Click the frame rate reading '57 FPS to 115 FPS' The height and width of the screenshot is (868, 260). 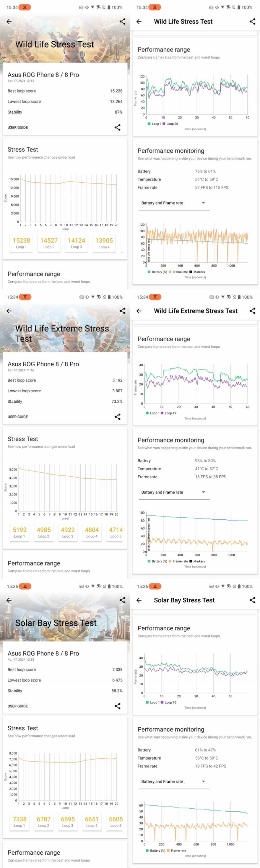tap(212, 188)
